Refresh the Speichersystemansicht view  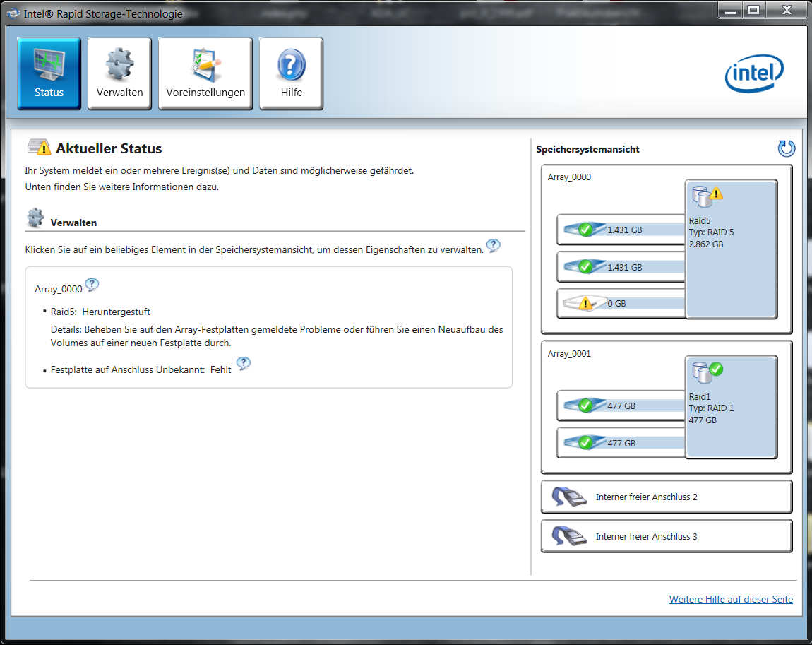[x=786, y=148]
